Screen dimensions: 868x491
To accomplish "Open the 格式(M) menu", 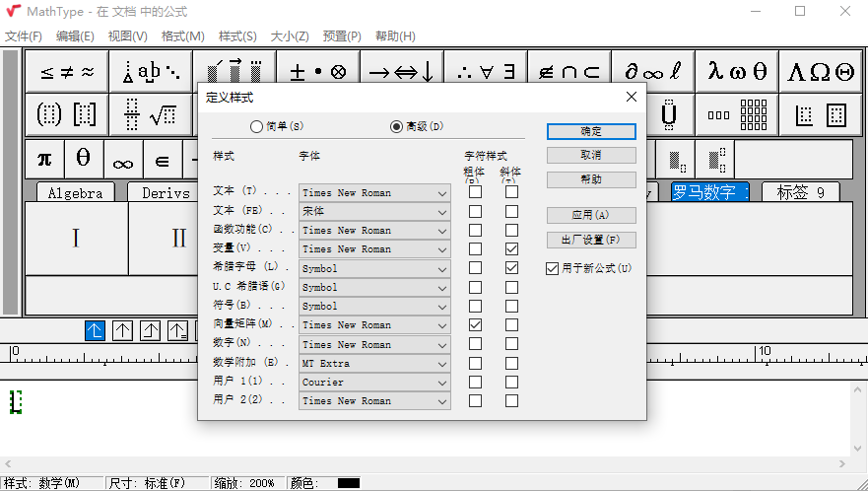I will (x=182, y=36).
